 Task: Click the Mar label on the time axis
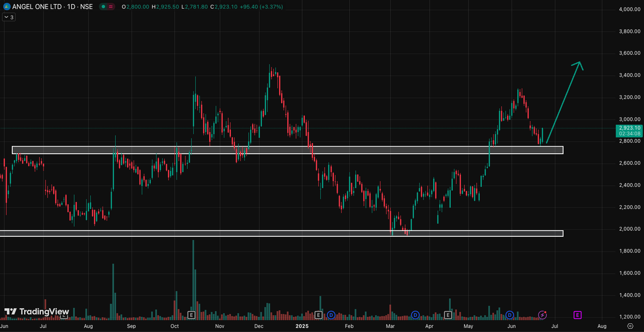[390, 326]
